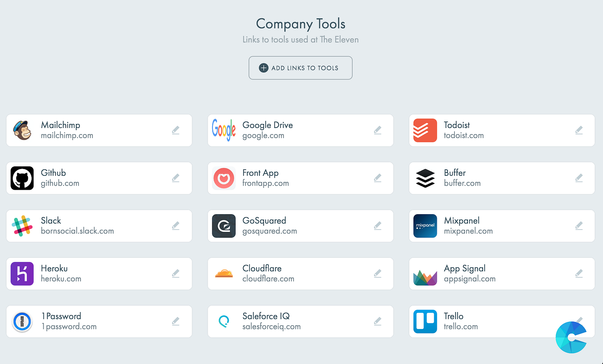Open the blue chat widget bubble
Image resolution: width=603 pixels, height=364 pixels.
pyautogui.click(x=571, y=337)
